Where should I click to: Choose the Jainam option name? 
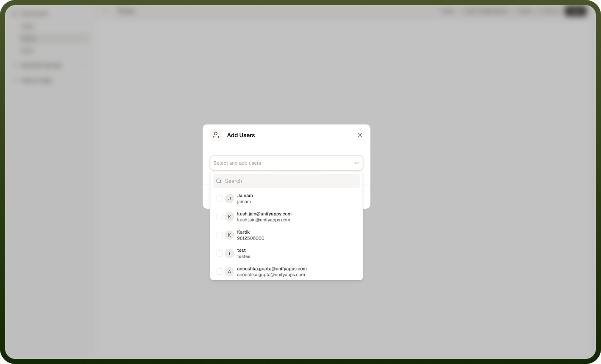[245, 196]
